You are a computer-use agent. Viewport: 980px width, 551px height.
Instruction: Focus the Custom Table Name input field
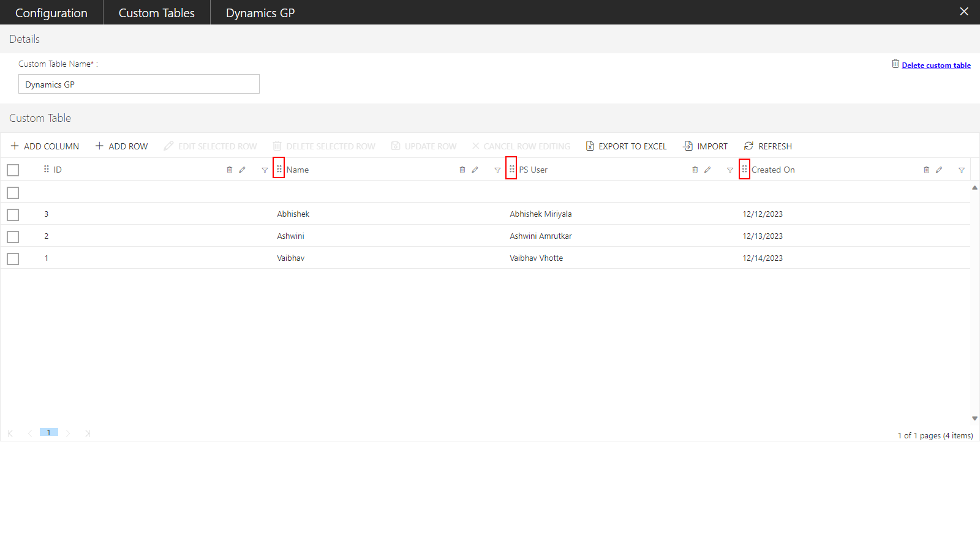pos(139,84)
